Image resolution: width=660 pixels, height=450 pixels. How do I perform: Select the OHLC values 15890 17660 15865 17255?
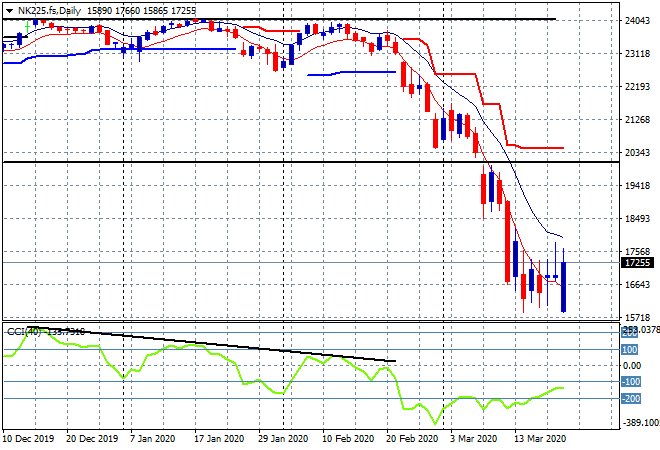pos(141,11)
